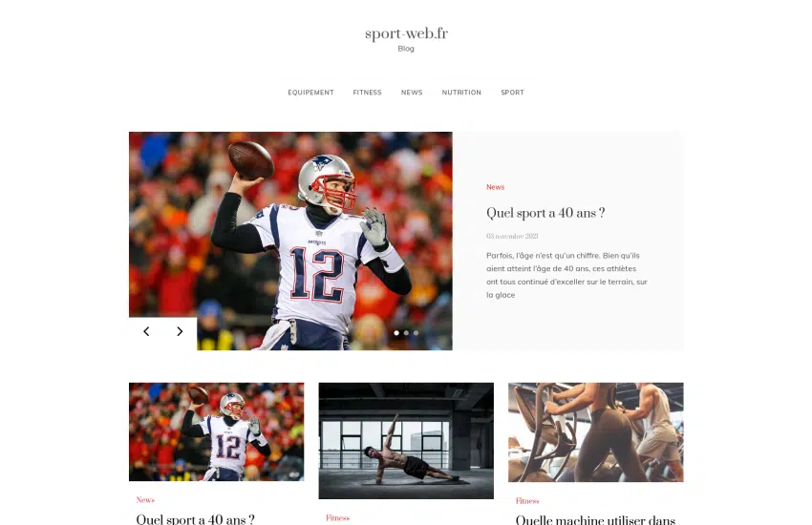Screen dimensions: 812x525
Task: Go to previous slide with left arrow
Action: coord(146,331)
